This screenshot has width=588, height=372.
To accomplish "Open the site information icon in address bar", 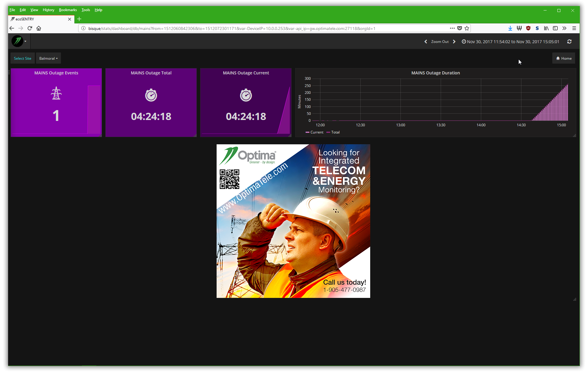I will coord(83,28).
